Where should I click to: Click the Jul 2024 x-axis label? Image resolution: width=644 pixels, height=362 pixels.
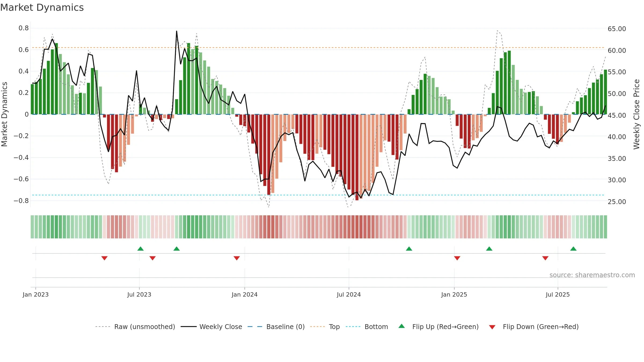point(349,294)
